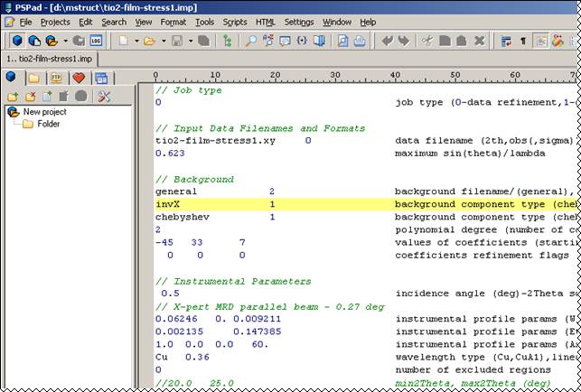Click the open project icon in toolbar
581x392 pixels.
point(52,41)
